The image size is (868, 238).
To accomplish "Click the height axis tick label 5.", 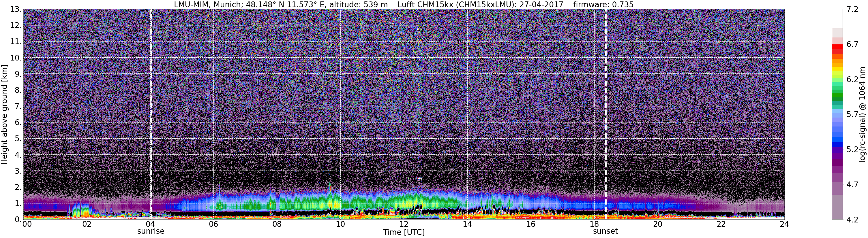I will pyautogui.click(x=18, y=139).
